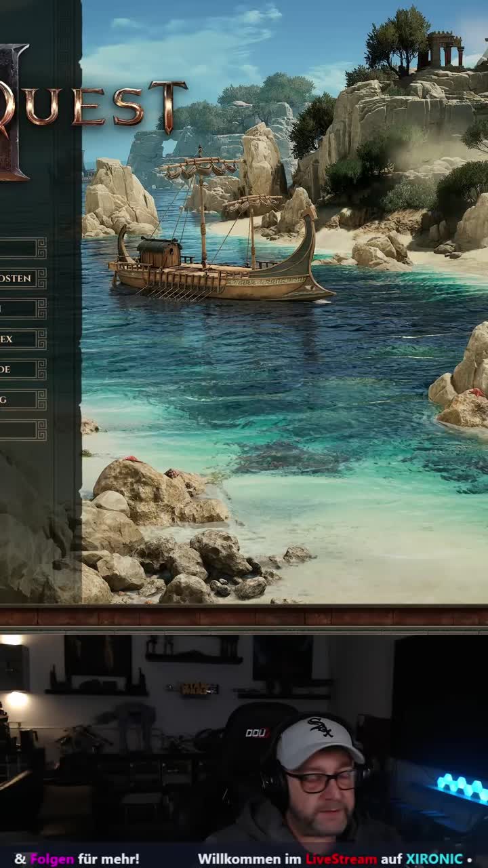The image size is (488, 868).
Task: Click the pink "Folgen" ticker word
Action: click(x=52, y=859)
